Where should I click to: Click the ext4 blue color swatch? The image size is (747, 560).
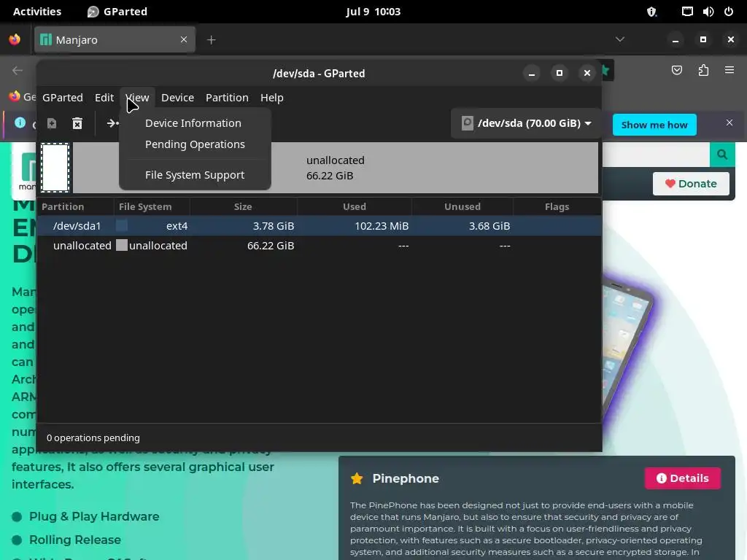click(x=122, y=226)
